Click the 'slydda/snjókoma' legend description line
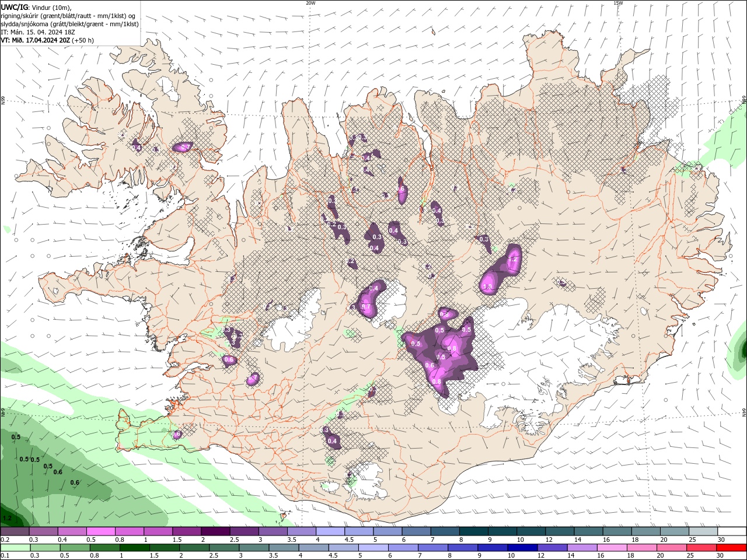 [x=69, y=24]
